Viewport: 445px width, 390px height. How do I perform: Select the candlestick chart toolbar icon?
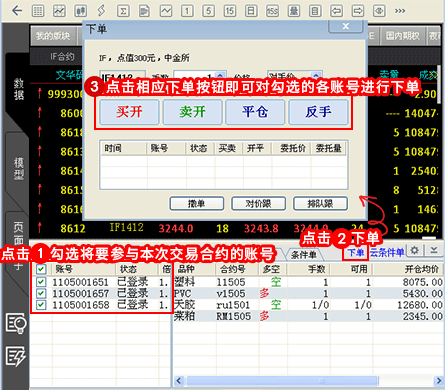pos(80,11)
